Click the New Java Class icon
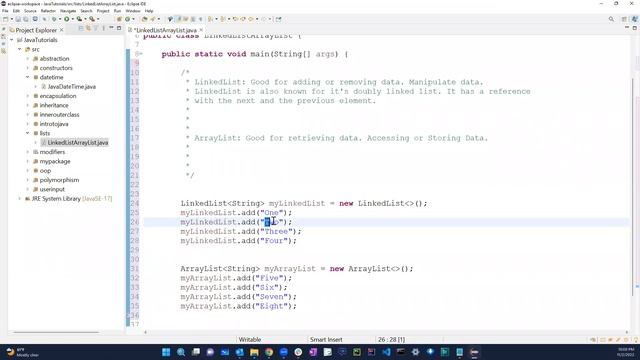The image size is (640, 360). (127, 19)
